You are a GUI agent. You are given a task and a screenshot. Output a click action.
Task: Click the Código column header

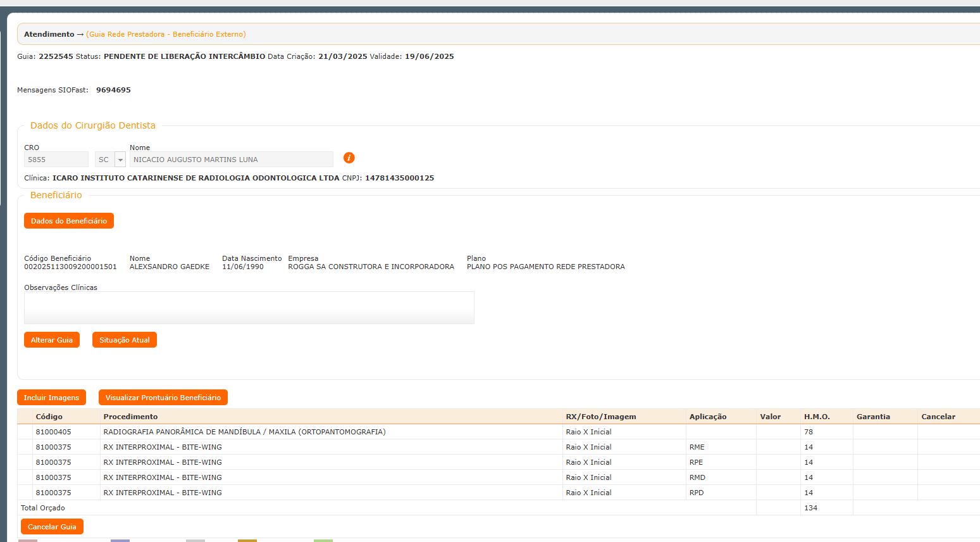click(x=49, y=417)
